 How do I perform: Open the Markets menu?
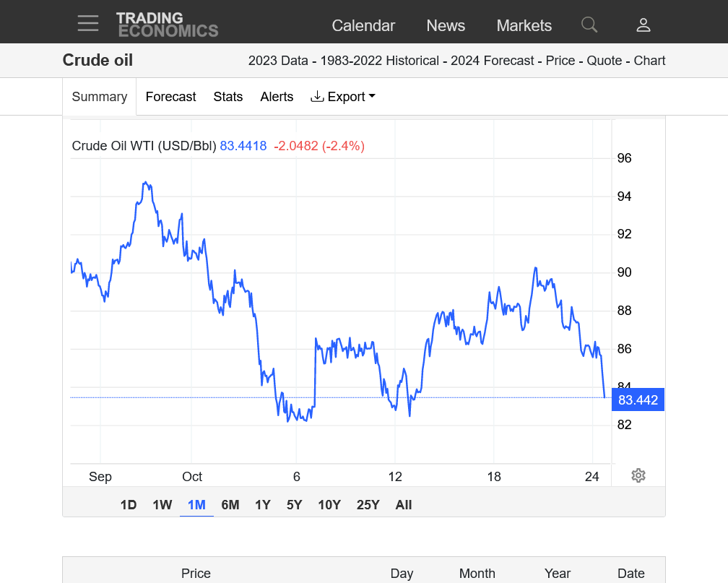click(524, 25)
